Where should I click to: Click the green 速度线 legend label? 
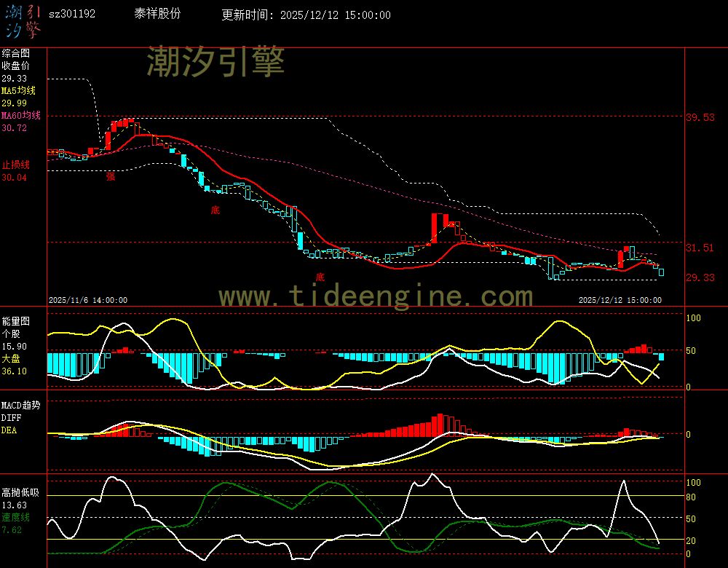15,517
